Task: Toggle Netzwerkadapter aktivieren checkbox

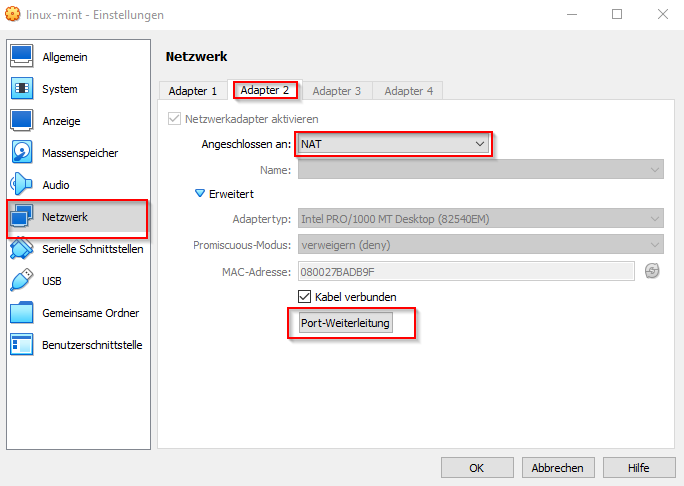Action: coord(175,119)
